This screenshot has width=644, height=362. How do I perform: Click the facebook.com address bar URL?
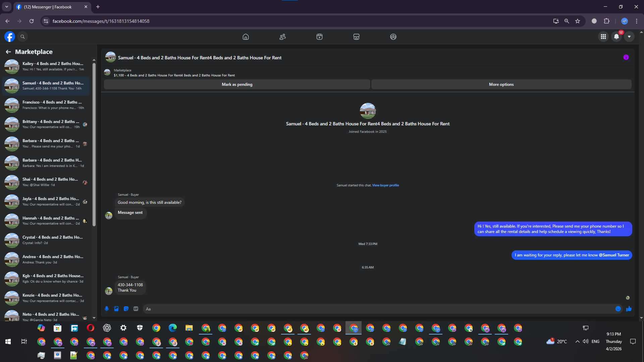tap(101, 21)
